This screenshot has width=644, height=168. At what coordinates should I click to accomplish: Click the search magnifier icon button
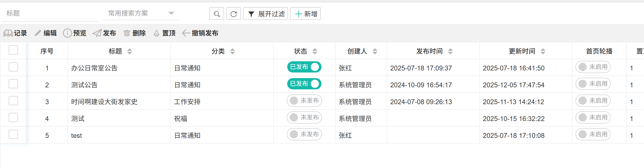(216, 14)
